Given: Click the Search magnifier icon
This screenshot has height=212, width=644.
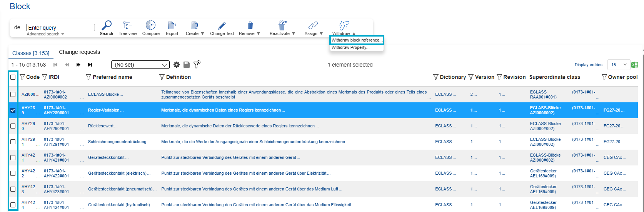Looking at the screenshot, I should [x=106, y=26].
